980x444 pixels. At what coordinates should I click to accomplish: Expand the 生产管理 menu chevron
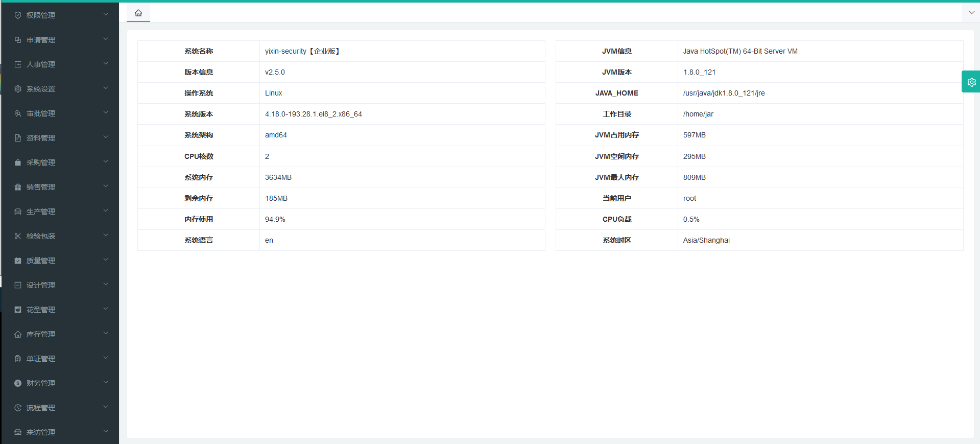pyautogui.click(x=106, y=211)
